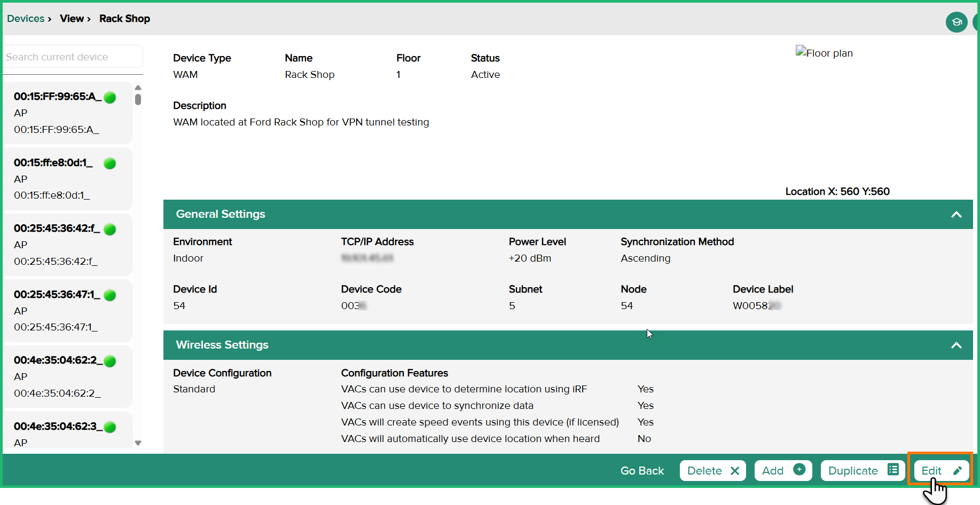The image size is (980, 505).
Task: Click the list icon on Duplicate button
Action: pos(892,470)
